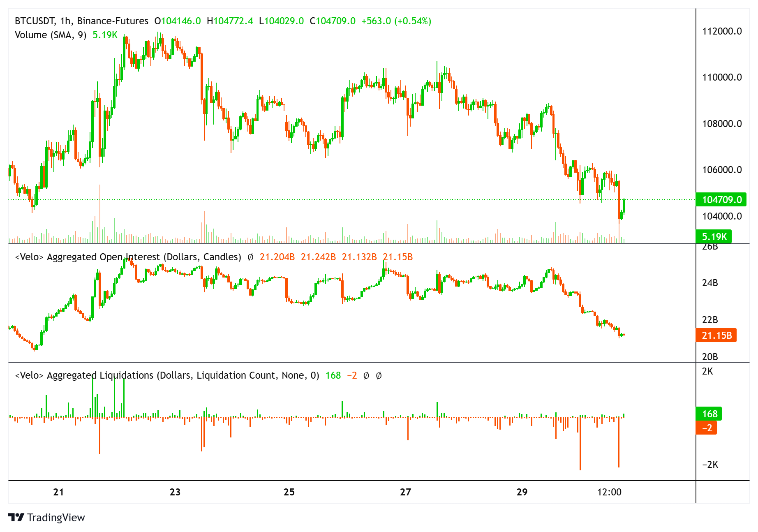Click the green 104709.0 current price tag

(721, 200)
